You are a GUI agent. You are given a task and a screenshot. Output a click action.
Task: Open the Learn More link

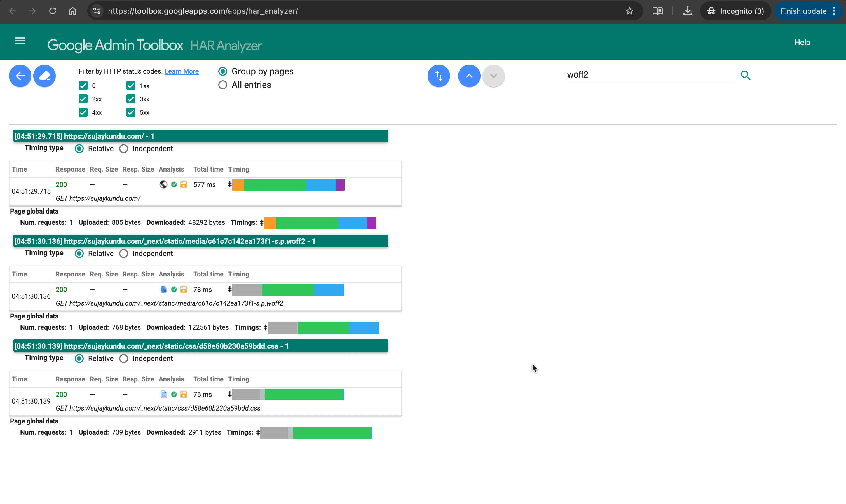[x=181, y=71]
